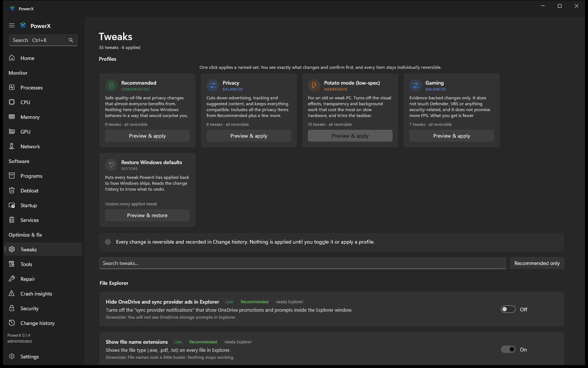
Task: Click the "AGGRESSIVE" label under Potato mode
Action: click(336, 89)
